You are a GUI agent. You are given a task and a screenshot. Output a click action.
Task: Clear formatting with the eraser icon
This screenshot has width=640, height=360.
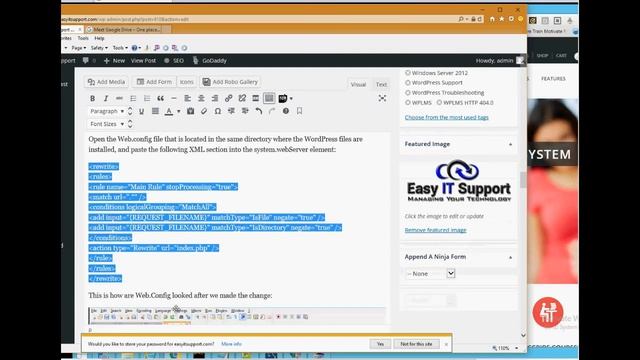[204, 111]
